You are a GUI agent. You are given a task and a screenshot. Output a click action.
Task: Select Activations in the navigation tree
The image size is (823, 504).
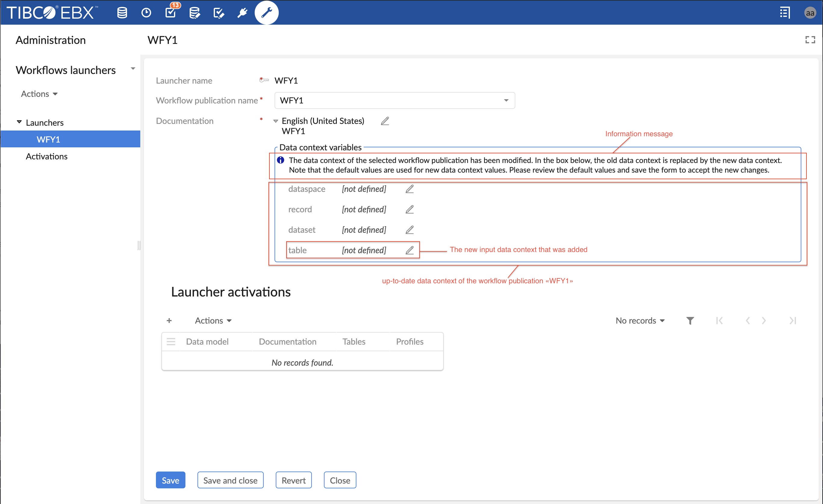point(47,156)
